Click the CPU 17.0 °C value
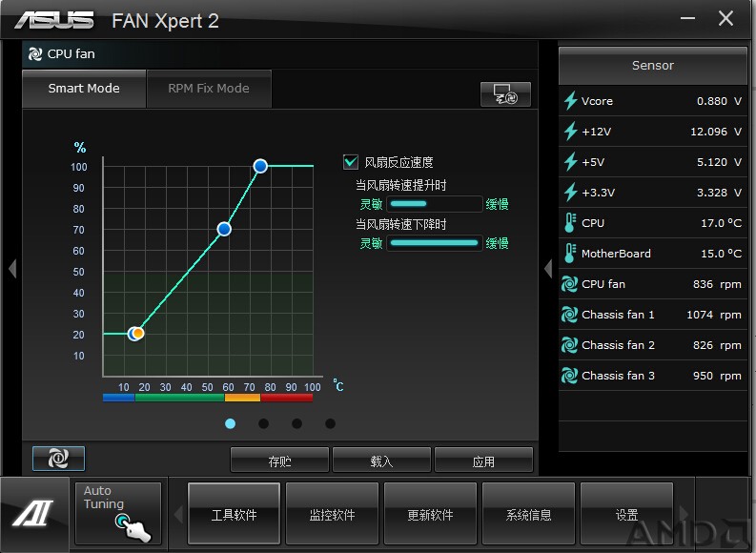This screenshot has height=553, width=756. click(721, 223)
